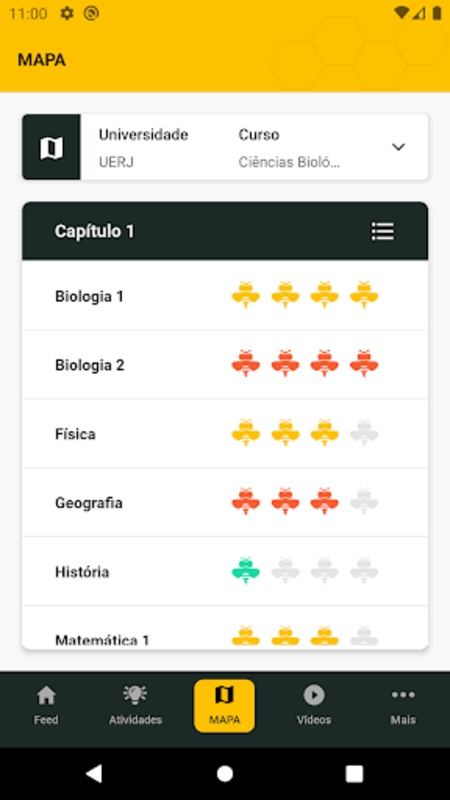Tap the third red bee for Geografia

(324, 502)
